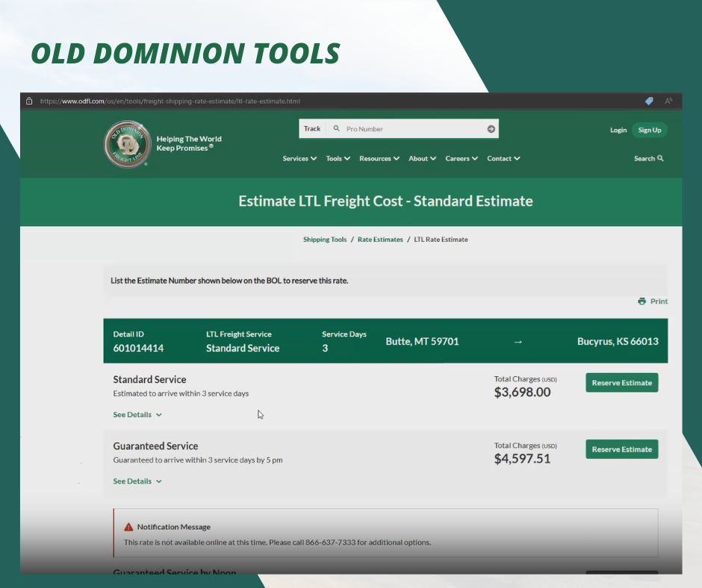
Task: Click the Guaranteed Service heading
Action: (155, 446)
